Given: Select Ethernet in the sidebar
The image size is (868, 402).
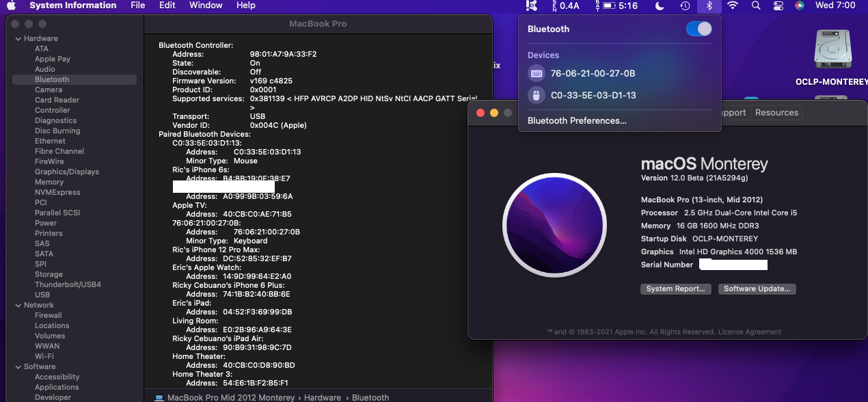Looking at the screenshot, I should click(x=51, y=141).
